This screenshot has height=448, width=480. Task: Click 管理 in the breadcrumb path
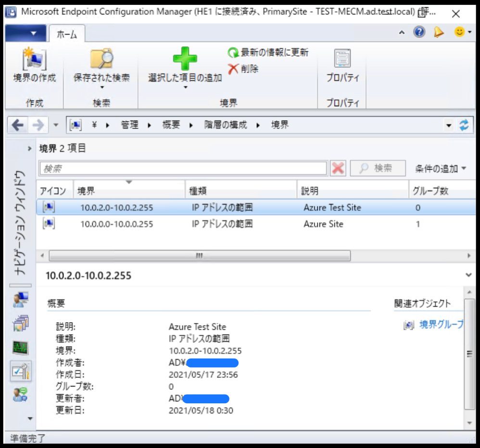(x=129, y=125)
